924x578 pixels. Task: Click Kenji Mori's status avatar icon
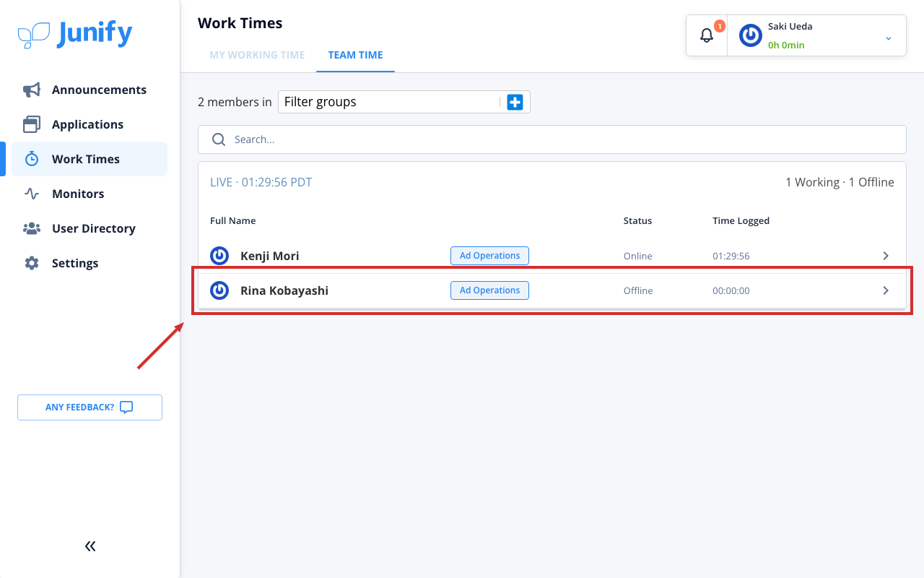click(219, 256)
